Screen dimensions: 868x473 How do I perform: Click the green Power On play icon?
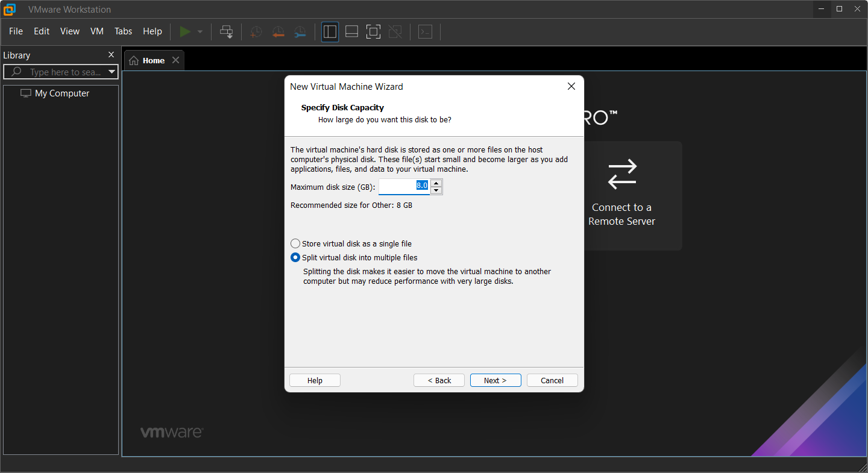click(186, 31)
